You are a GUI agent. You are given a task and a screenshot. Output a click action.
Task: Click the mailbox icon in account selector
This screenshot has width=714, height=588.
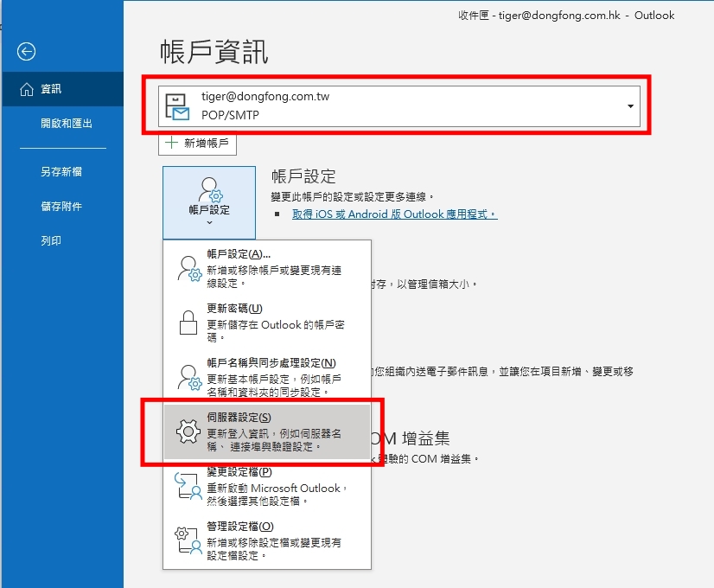179,105
